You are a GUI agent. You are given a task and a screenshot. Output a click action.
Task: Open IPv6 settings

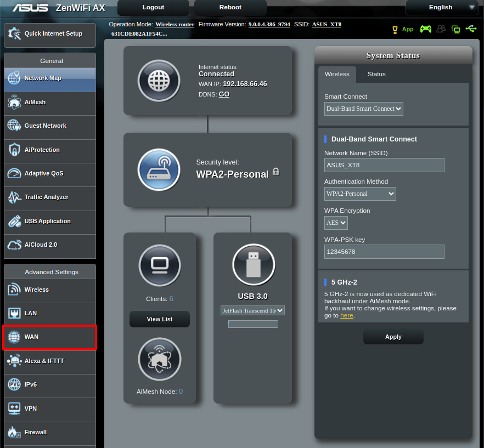click(50, 385)
